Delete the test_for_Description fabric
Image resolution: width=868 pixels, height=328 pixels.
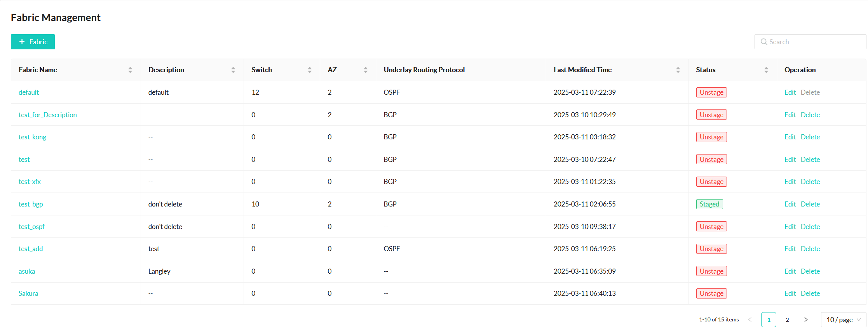810,115
